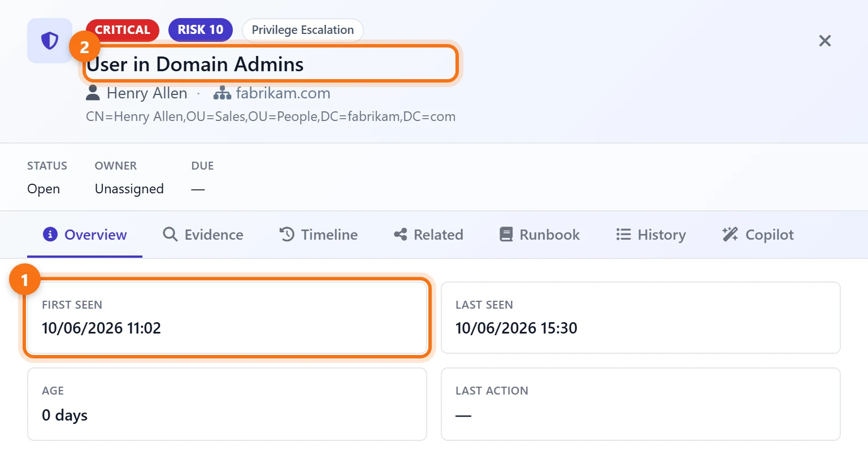This screenshot has width=868, height=459.
Task: Click the list icon on History
Action: [623, 234]
